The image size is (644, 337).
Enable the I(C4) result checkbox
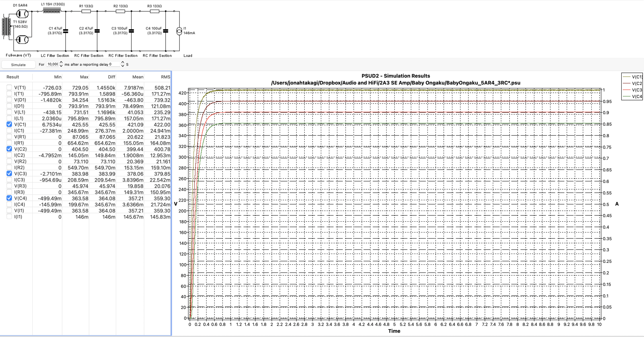(9, 204)
